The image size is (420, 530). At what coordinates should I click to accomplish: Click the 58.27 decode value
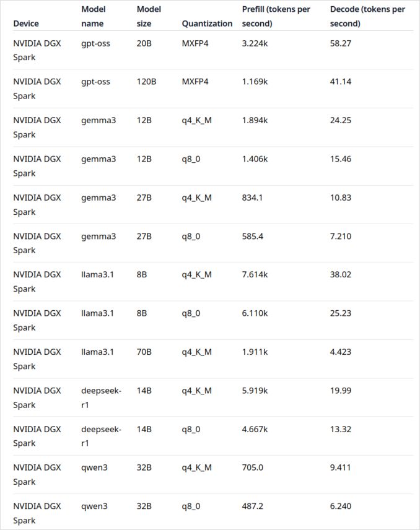[x=341, y=43]
